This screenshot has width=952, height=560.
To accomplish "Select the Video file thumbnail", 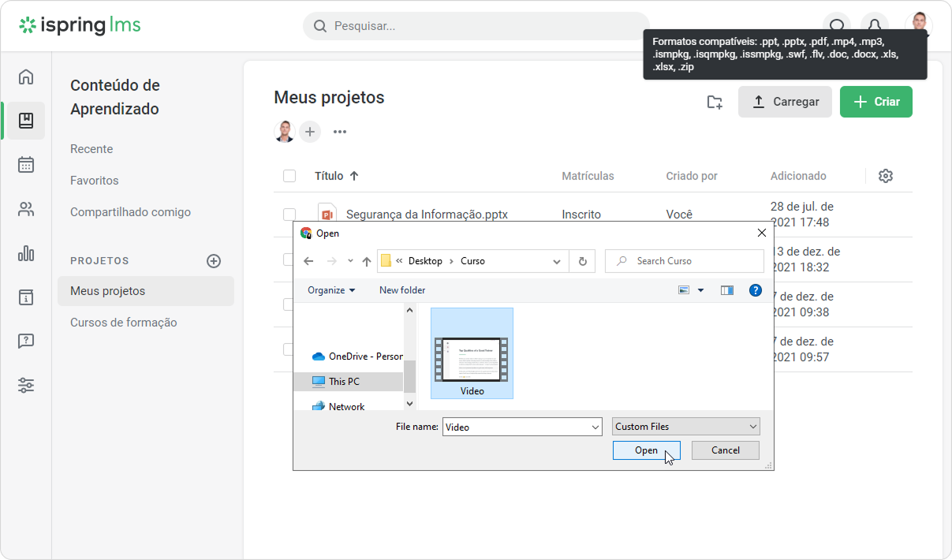I will [472, 353].
